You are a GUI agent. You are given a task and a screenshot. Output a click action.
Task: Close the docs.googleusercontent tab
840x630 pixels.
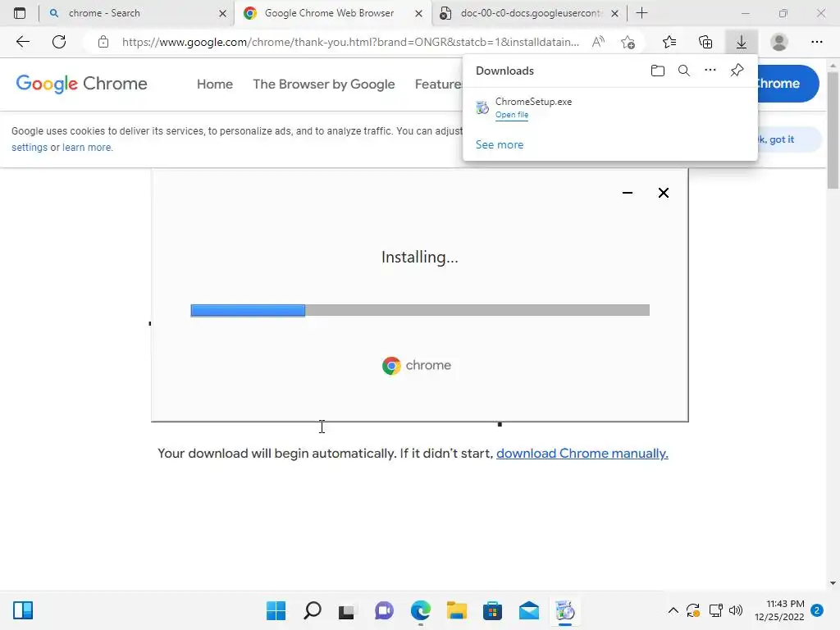click(x=615, y=13)
